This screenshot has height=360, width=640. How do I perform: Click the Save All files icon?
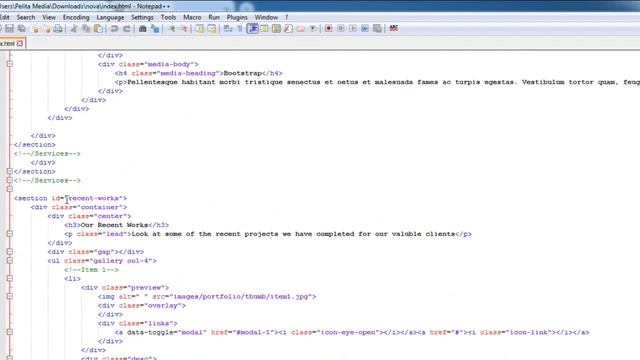(22, 29)
